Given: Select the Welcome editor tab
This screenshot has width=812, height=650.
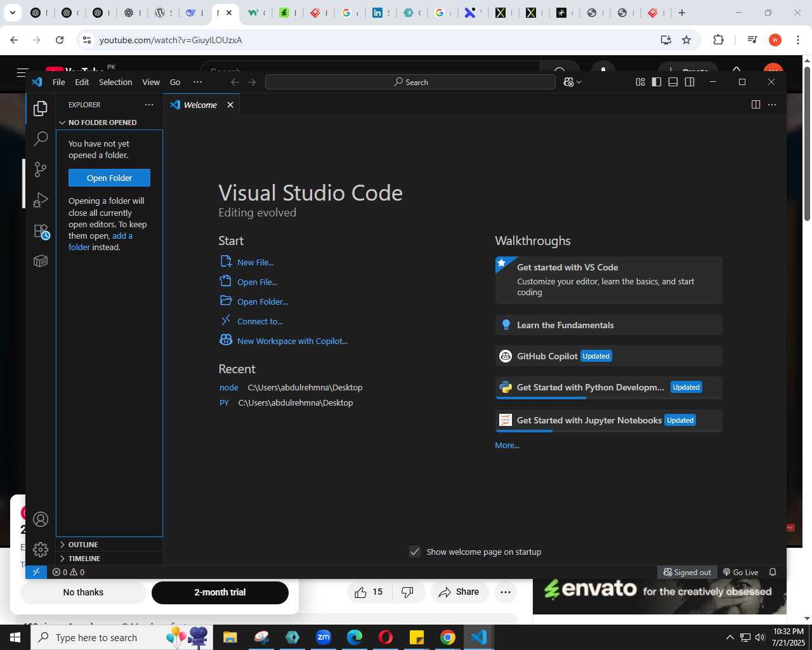Looking at the screenshot, I should [x=202, y=105].
